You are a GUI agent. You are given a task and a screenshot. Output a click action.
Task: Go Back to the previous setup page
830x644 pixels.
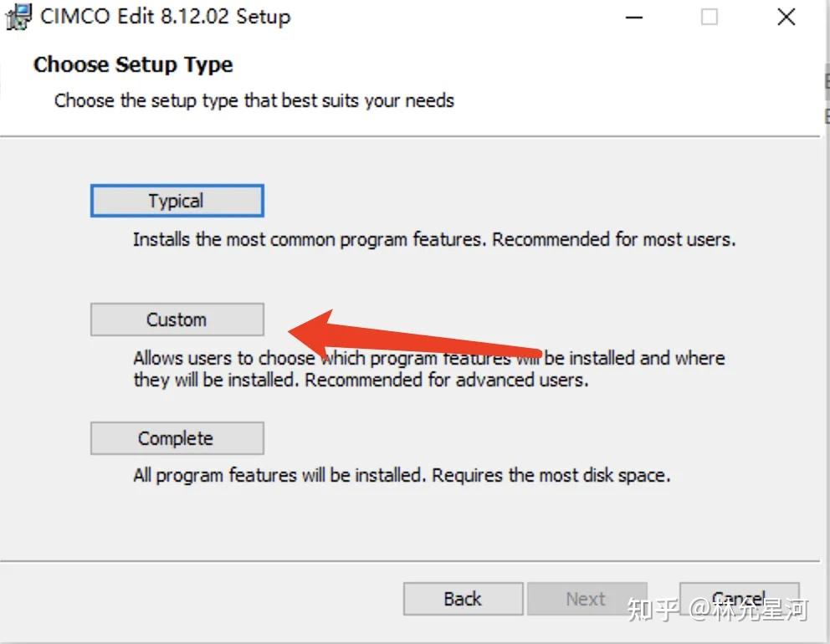coord(464,599)
